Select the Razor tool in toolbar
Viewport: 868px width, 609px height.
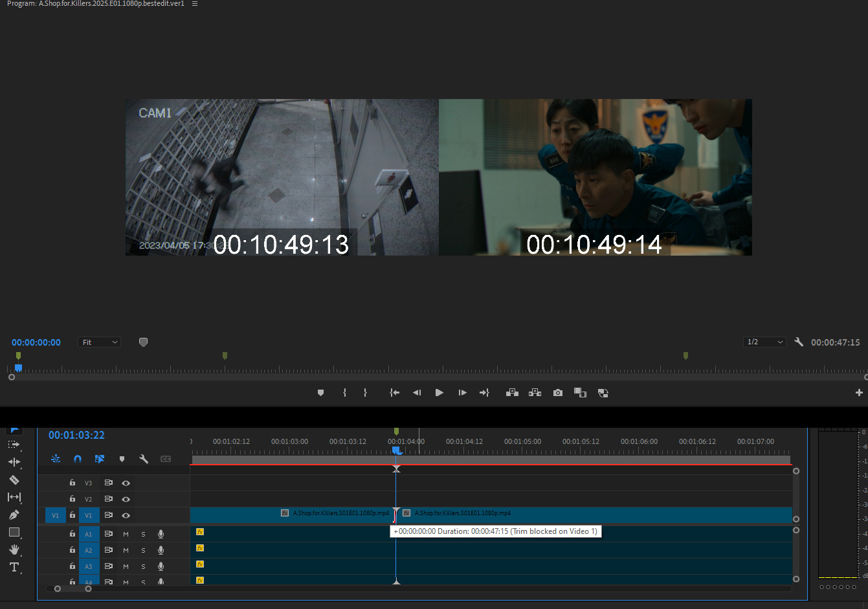click(x=14, y=480)
